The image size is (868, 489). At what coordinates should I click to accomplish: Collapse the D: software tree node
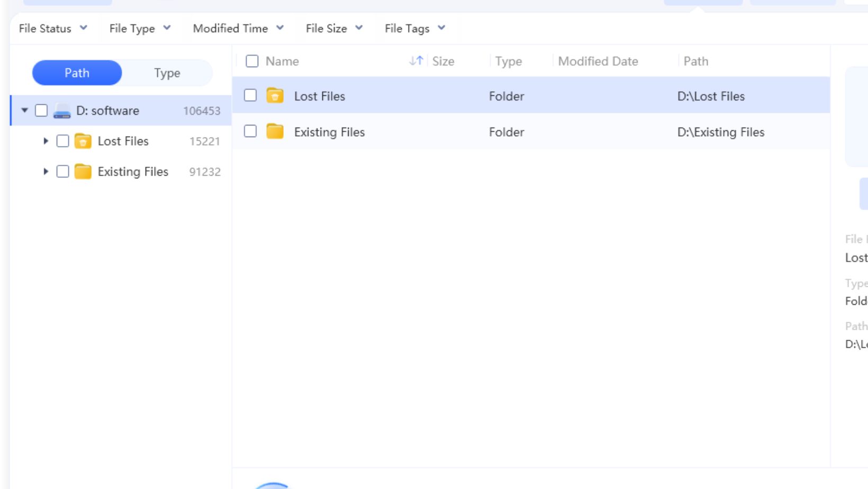24,111
